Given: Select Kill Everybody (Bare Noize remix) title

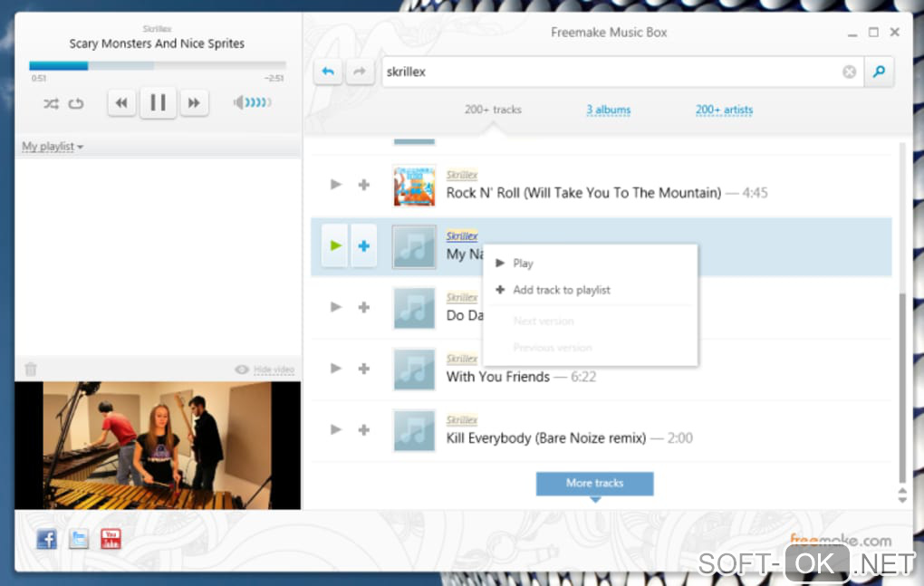Looking at the screenshot, I should [546, 438].
